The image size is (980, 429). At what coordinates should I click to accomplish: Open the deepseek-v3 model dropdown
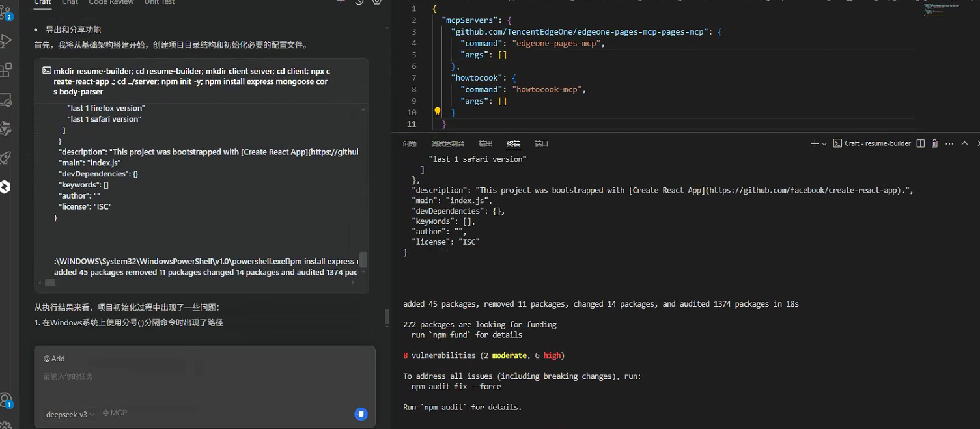click(70, 414)
